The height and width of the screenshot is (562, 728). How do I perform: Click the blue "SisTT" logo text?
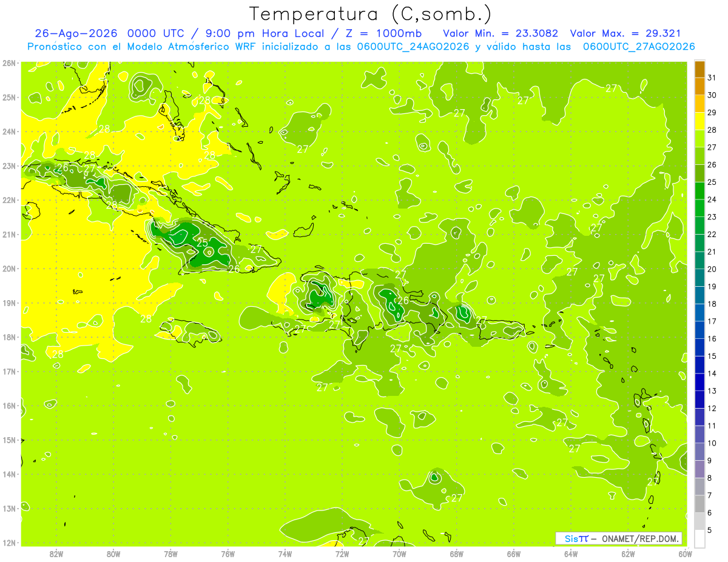pos(576,538)
